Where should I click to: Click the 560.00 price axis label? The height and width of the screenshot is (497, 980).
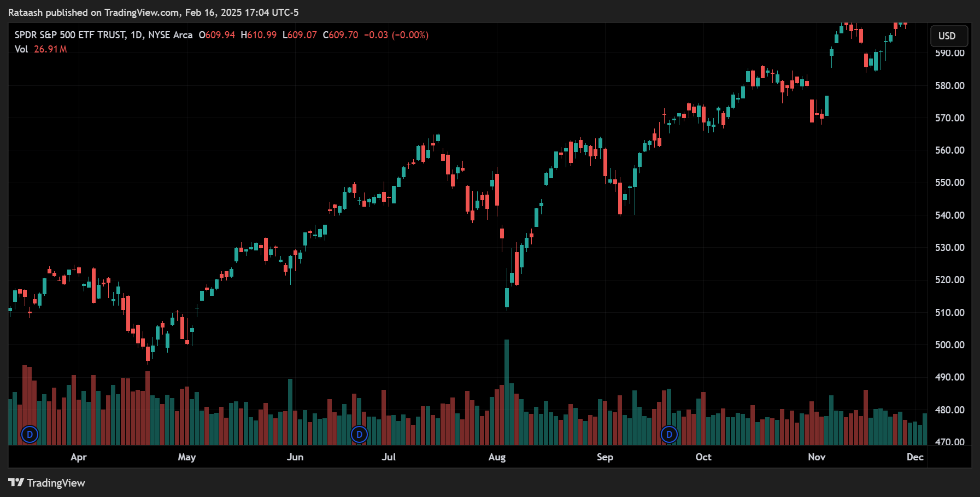click(x=949, y=150)
